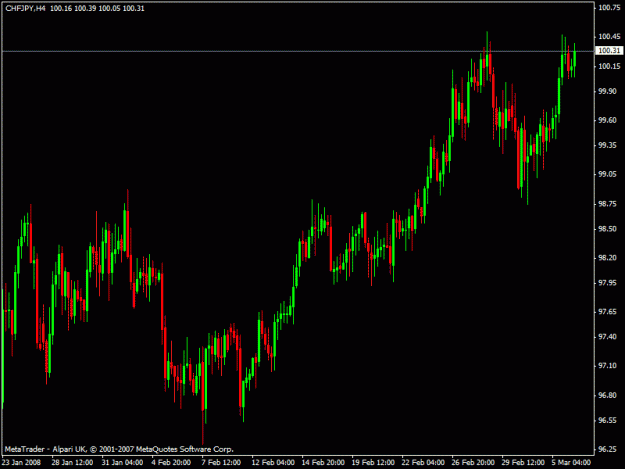
Task: Click the 5 Mar 04:00 time label
Action: [x=571, y=462]
